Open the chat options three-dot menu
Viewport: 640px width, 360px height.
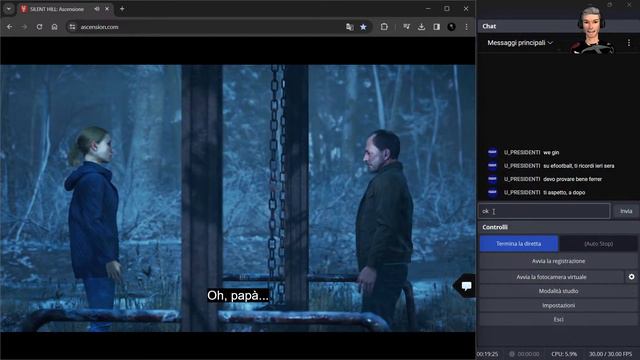pos(629,43)
